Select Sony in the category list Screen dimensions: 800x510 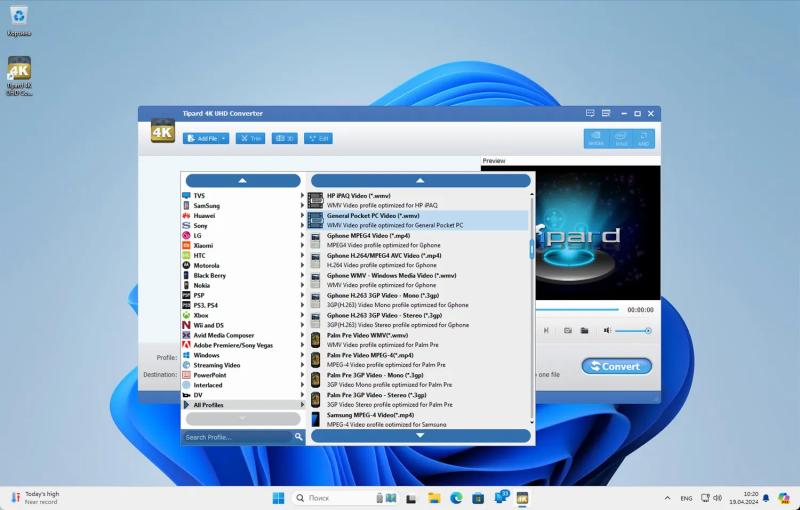(x=243, y=225)
